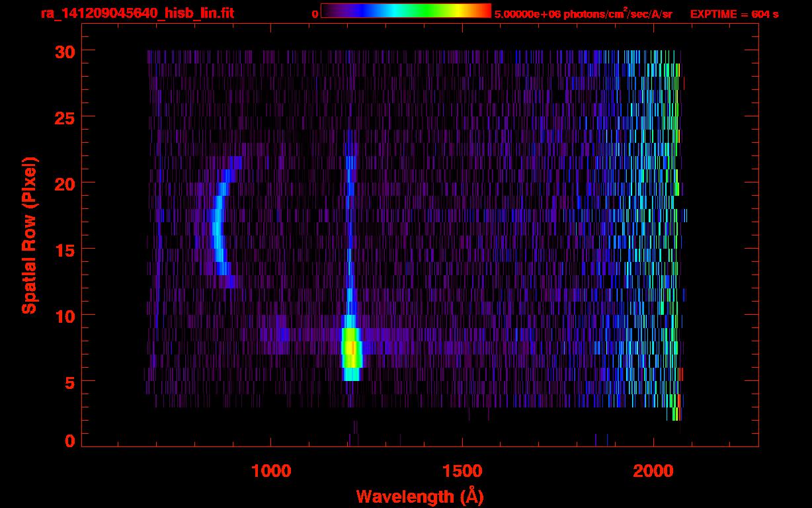
Task: Click the x-axis tick label 1000
Action: (x=271, y=471)
